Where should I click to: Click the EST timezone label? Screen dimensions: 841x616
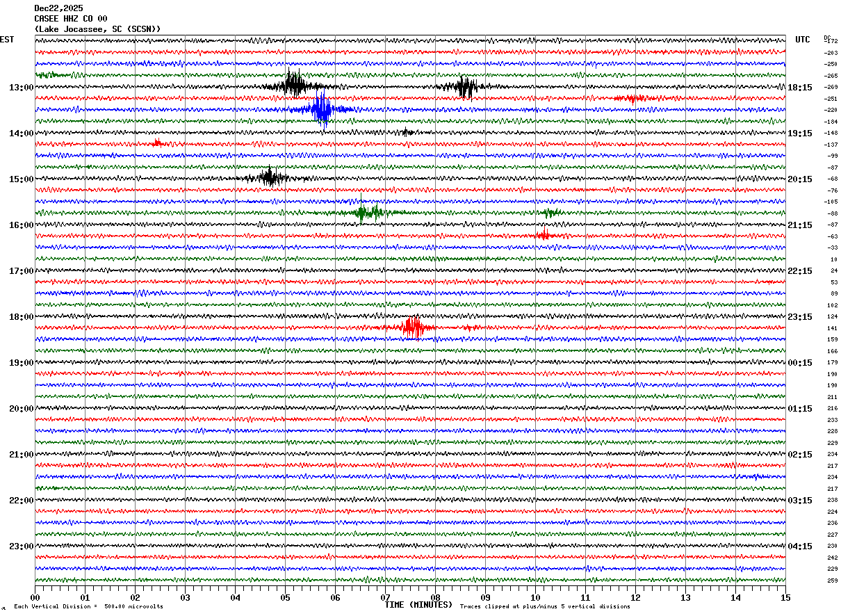click(7, 40)
